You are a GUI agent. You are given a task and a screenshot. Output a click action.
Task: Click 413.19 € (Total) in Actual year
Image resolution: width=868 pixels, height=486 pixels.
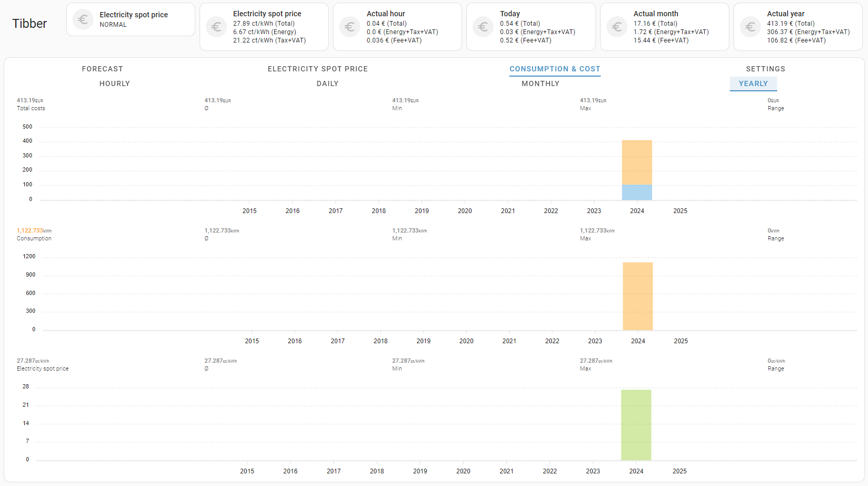791,24
